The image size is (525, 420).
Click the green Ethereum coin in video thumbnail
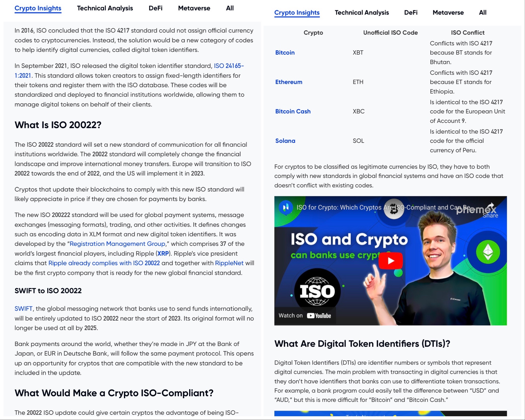tap(488, 252)
